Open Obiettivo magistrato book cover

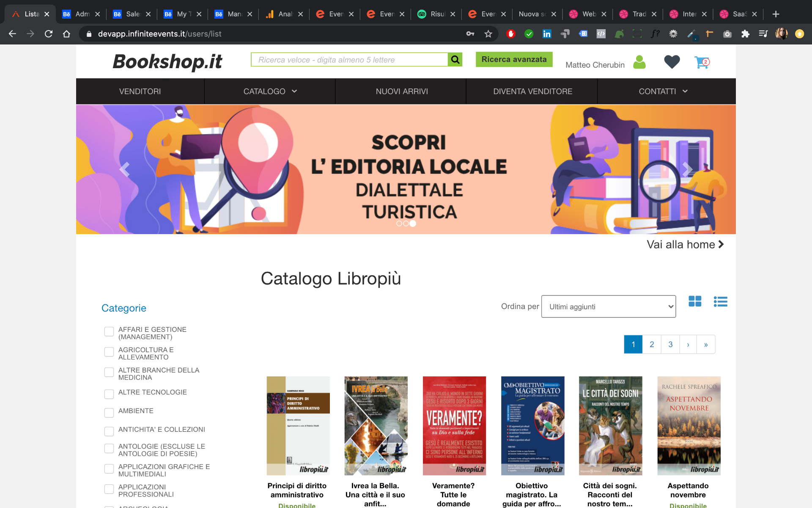pyautogui.click(x=532, y=425)
